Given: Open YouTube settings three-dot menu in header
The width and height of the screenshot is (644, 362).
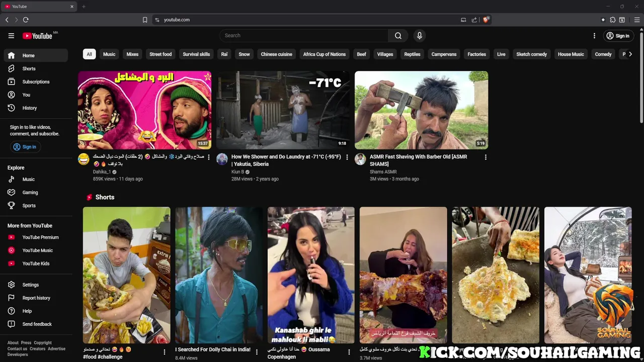Looking at the screenshot, I should [594, 36].
